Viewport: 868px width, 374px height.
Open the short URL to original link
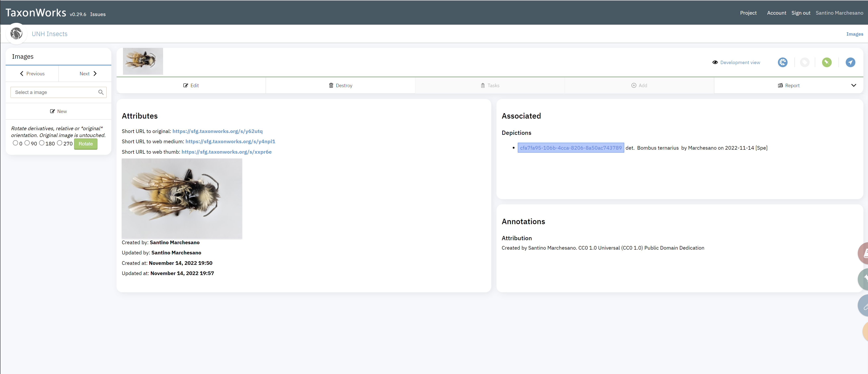217,131
